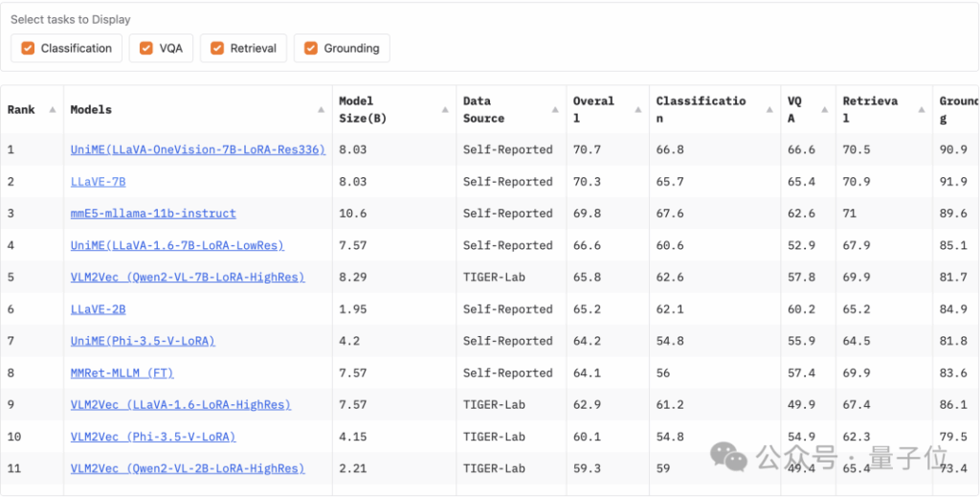Click the sort arrows in Rank column header

coord(52,110)
